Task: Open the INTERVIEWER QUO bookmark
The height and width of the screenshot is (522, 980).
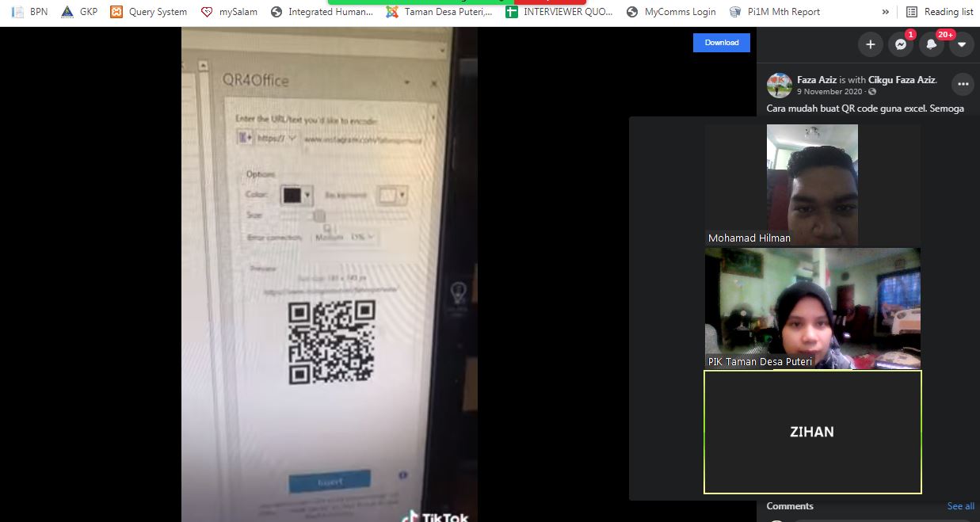Action: [x=559, y=12]
